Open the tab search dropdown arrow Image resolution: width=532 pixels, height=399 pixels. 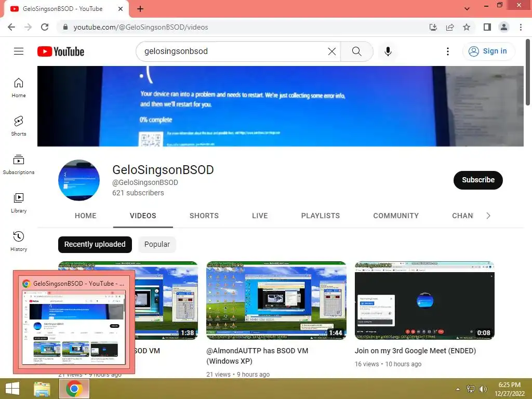pos(467,9)
